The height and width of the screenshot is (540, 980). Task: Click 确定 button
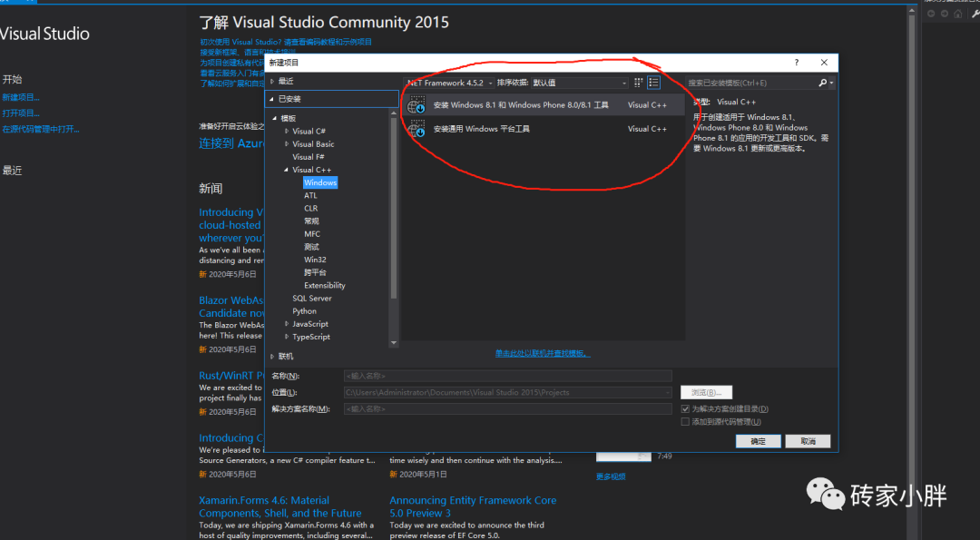[758, 441]
